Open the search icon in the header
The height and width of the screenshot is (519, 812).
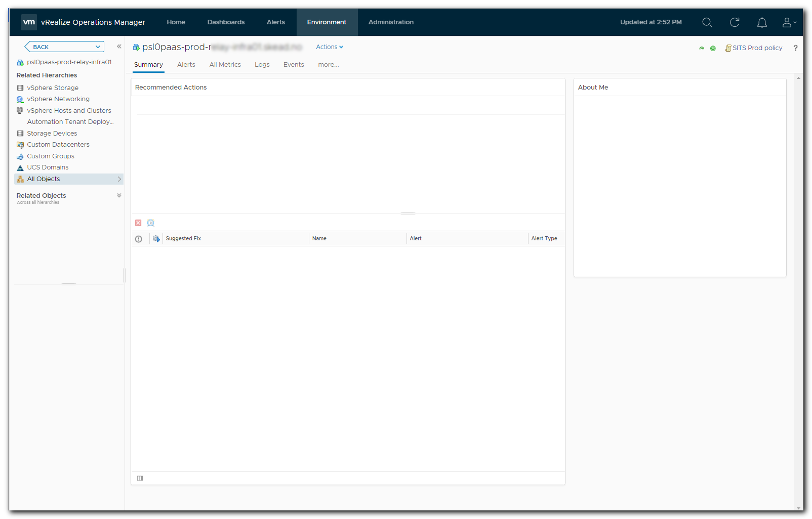click(707, 22)
